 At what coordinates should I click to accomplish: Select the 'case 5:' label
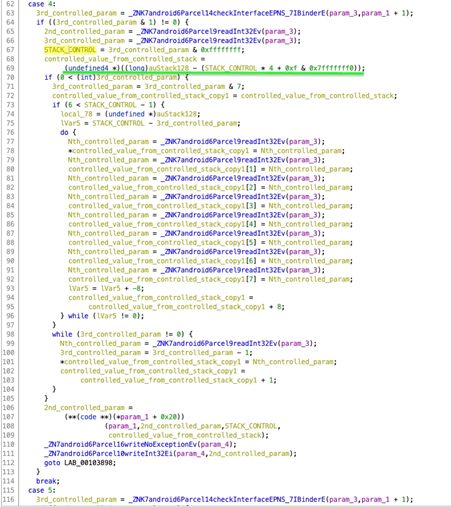pos(42,490)
